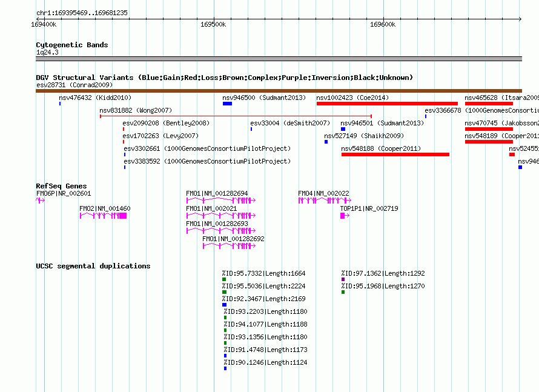Click the esv28731 Conrad2009 brown variant bar
539x392 pixels.
point(279,91)
